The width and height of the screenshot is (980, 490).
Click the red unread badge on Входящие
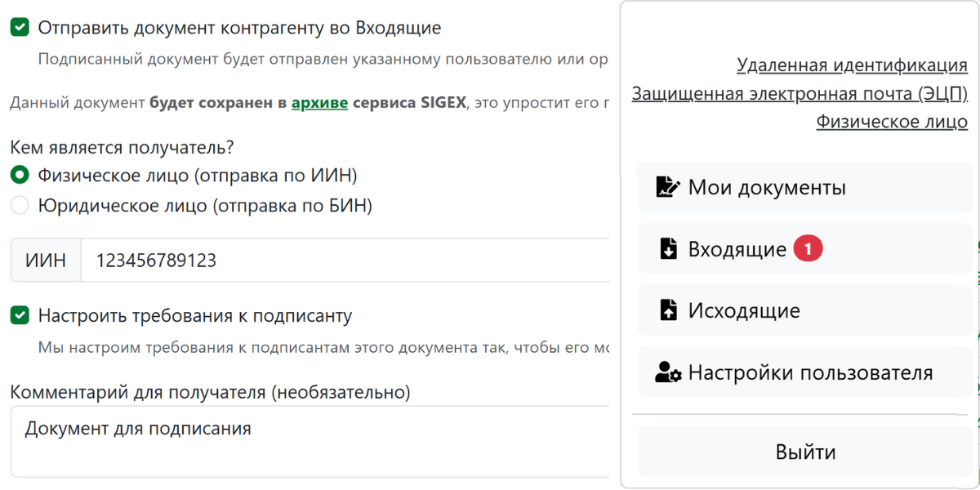pyautogui.click(x=808, y=249)
